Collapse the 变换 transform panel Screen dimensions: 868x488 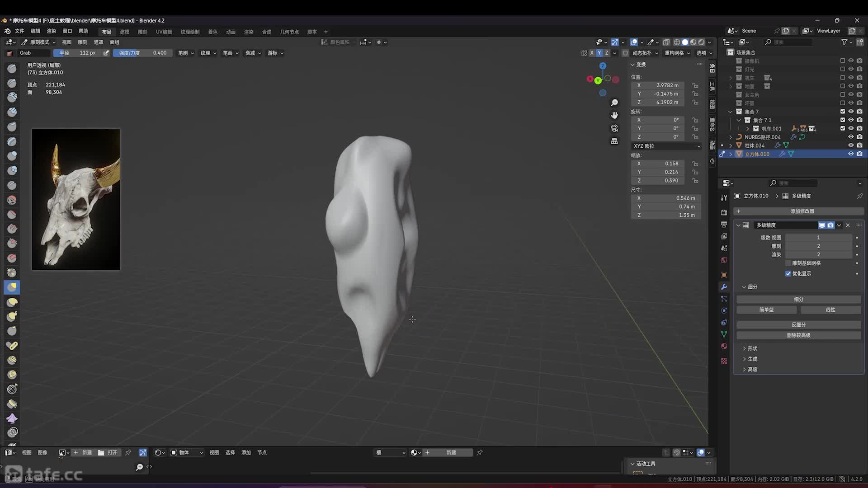(x=638, y=64)
